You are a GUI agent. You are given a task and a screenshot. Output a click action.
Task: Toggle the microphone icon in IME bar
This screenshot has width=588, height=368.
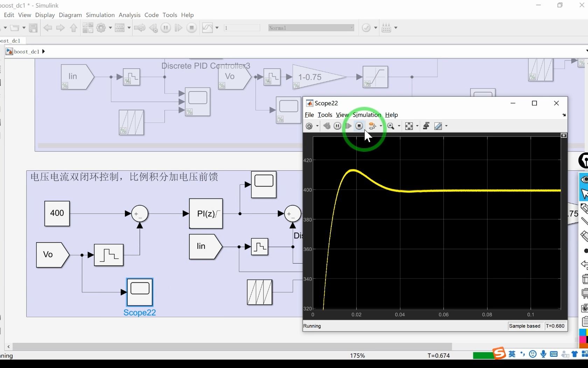click(543, 354)
